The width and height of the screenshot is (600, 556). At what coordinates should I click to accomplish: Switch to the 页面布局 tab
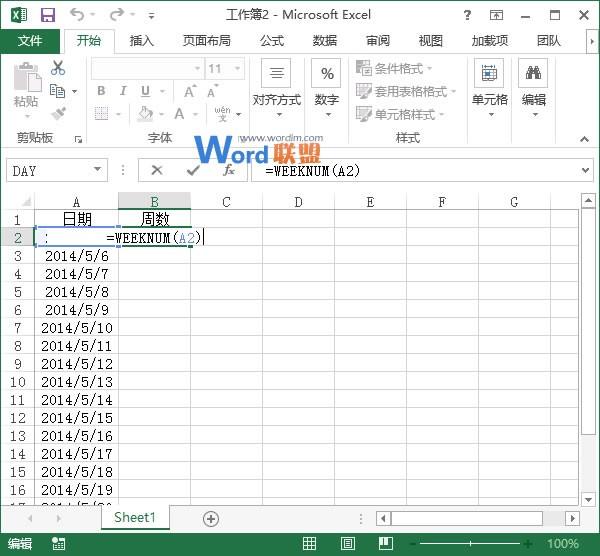207,41
